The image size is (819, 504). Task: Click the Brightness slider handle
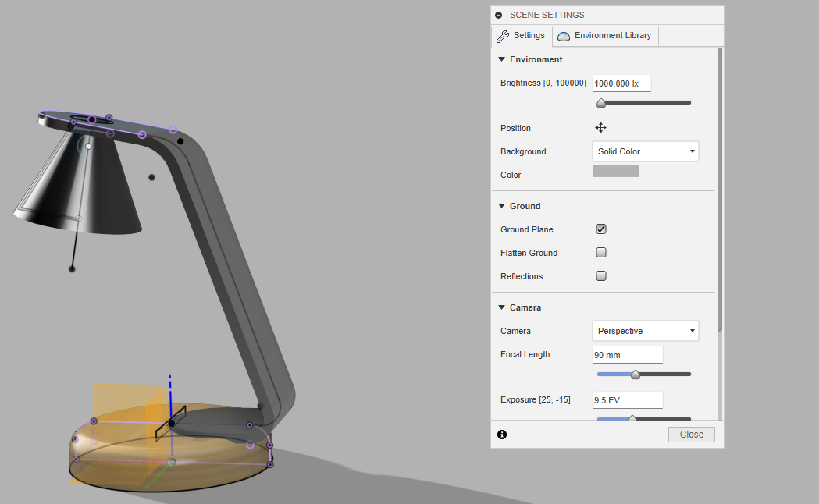(x=601, y=103)
